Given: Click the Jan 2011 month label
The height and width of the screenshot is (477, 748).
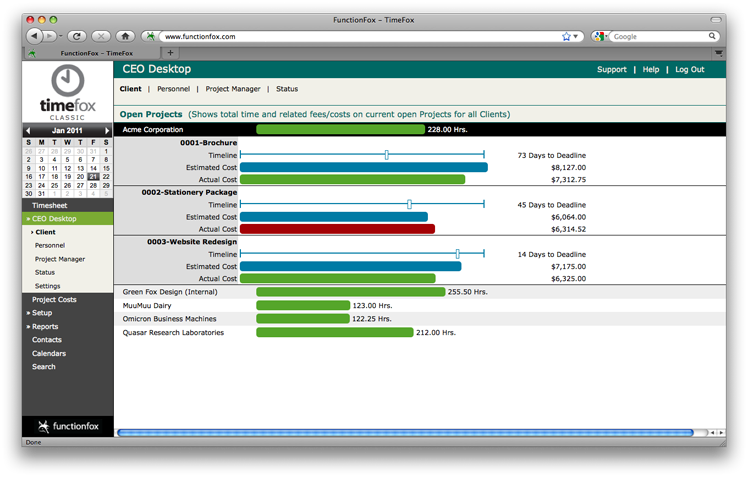Looking at the screenshot, I should 67,131.
